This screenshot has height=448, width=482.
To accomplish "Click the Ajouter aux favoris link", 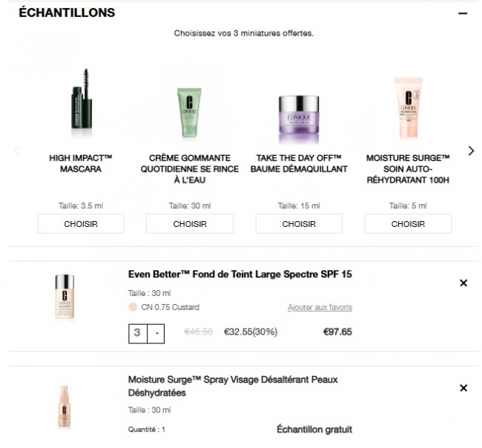I will [320, 307].
